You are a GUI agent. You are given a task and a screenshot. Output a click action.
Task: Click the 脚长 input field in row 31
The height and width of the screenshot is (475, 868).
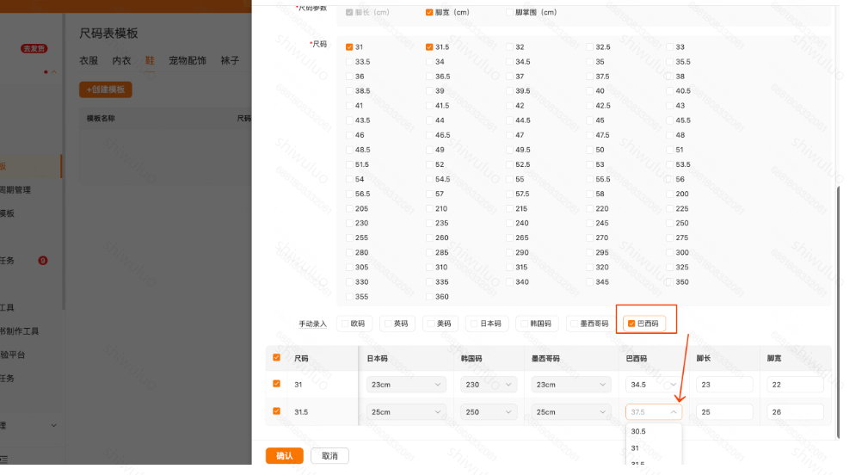724,385
